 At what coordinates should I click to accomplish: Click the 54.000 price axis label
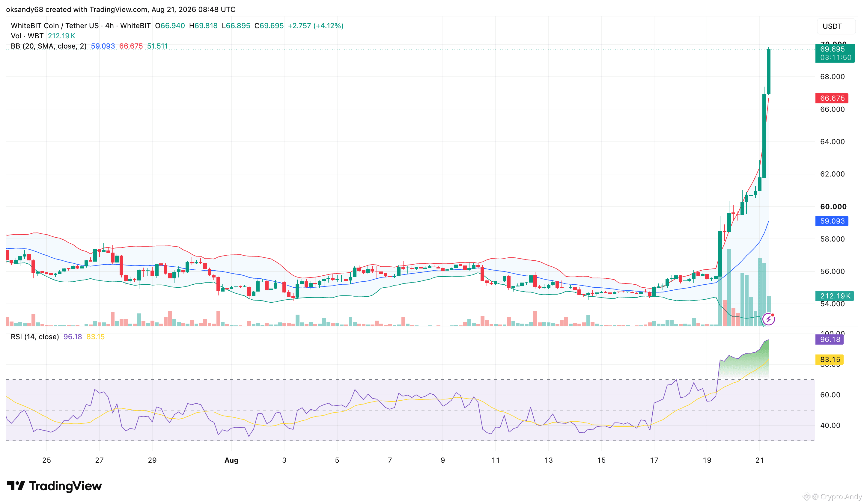tap(832, 304)
